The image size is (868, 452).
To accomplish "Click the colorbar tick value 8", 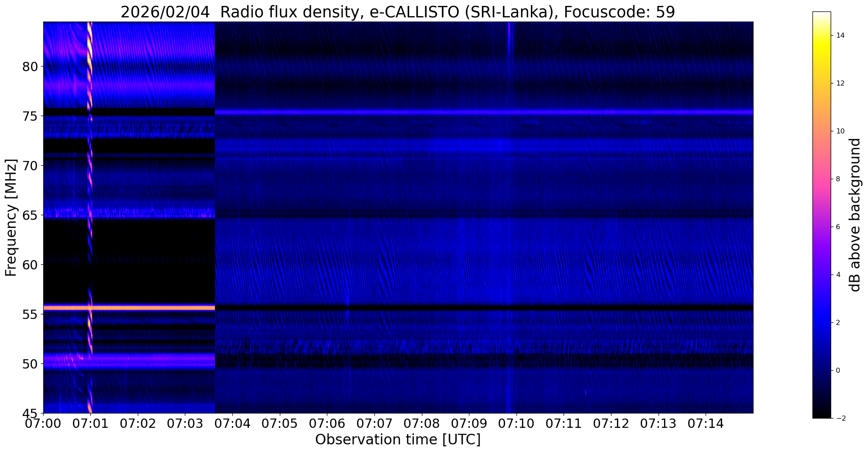I will (x=837, y=179).
